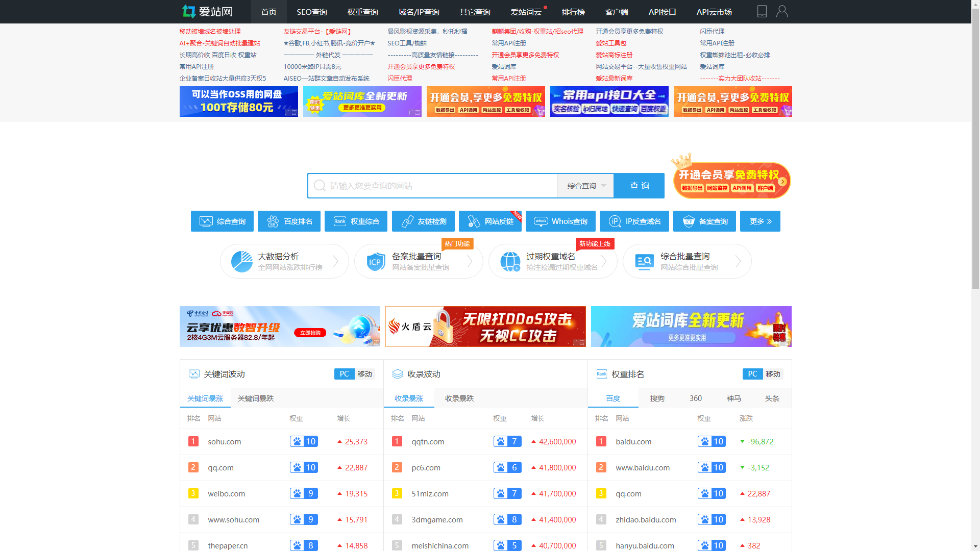The image size is (980, 551).
Task: Open the 综合查询 search type dropdown
Action: (585, 186)
